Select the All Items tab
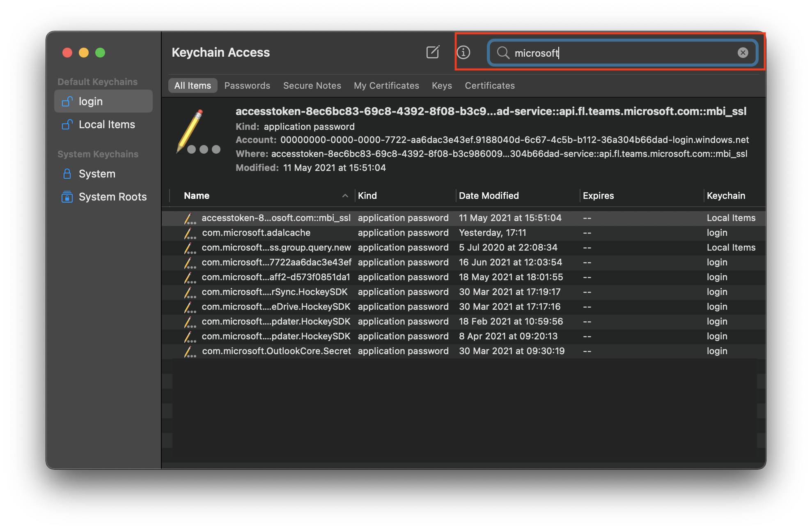 [193, 85]
